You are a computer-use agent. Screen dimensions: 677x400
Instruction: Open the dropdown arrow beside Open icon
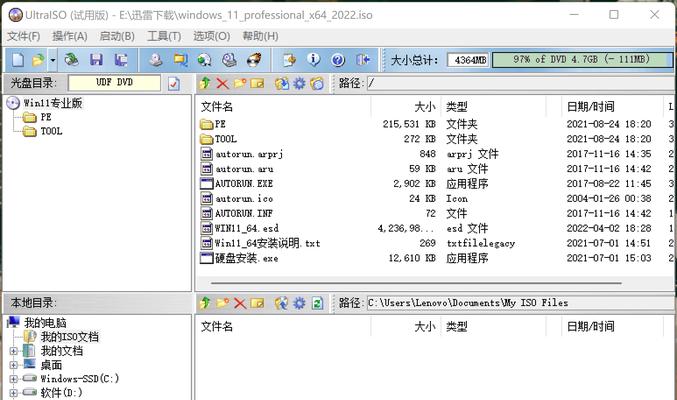(53, 60)
